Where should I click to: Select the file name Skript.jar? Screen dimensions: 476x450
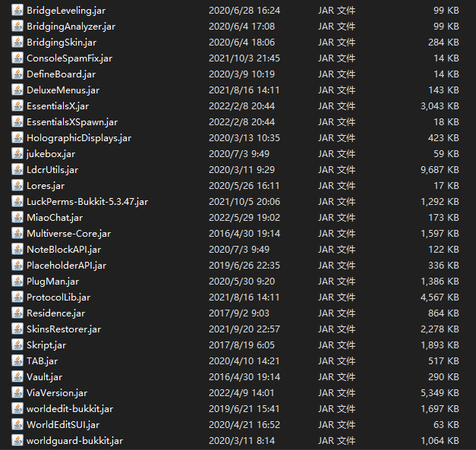click(46, 345)
